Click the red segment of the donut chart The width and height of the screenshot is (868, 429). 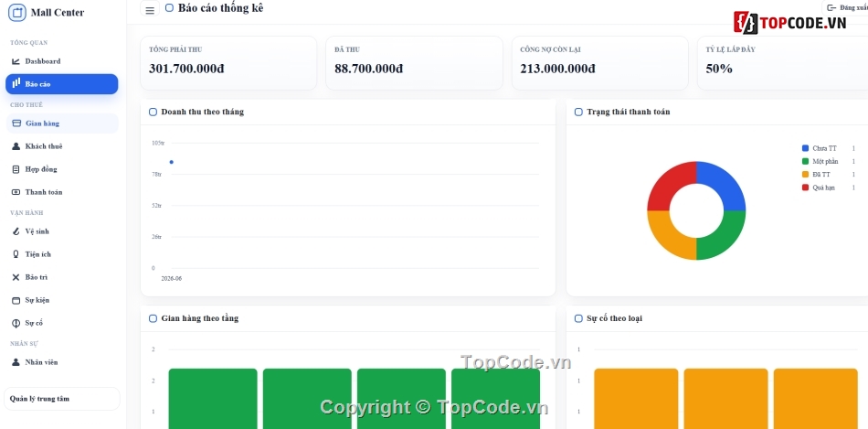[670, 184]
